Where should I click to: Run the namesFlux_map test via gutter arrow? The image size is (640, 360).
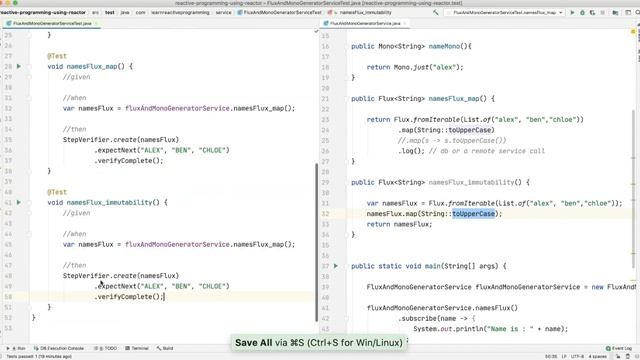[x=19, y=66]
